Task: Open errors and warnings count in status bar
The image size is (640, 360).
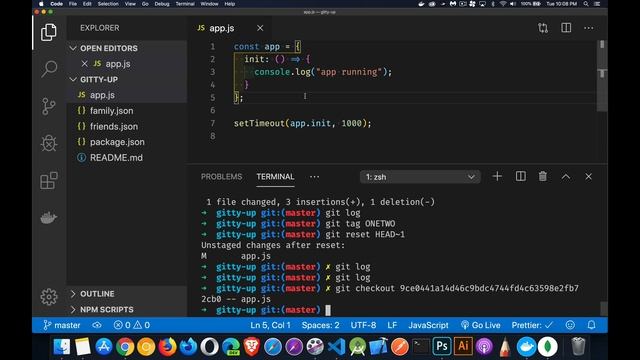Action: click(x=132, y=325)
